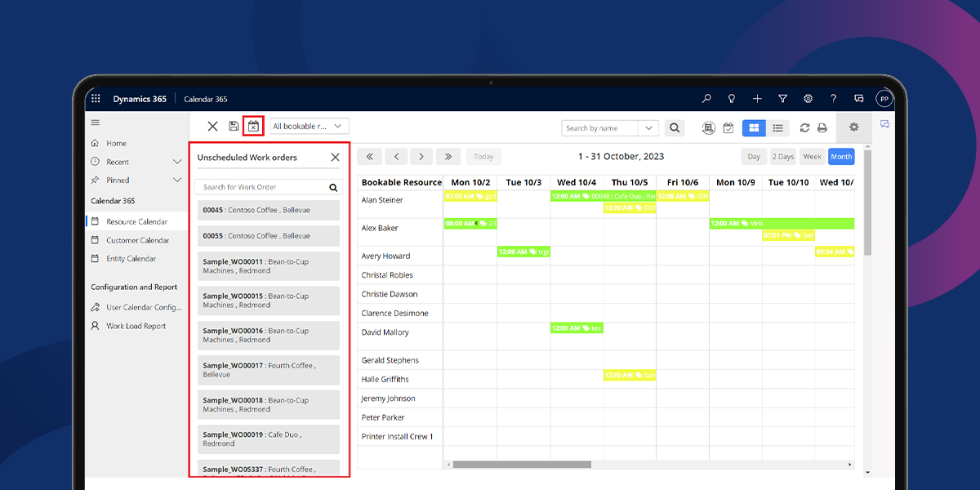980x490 pixels.
Task: Open Customer Calendar
Action: click(x=137, y=240)
